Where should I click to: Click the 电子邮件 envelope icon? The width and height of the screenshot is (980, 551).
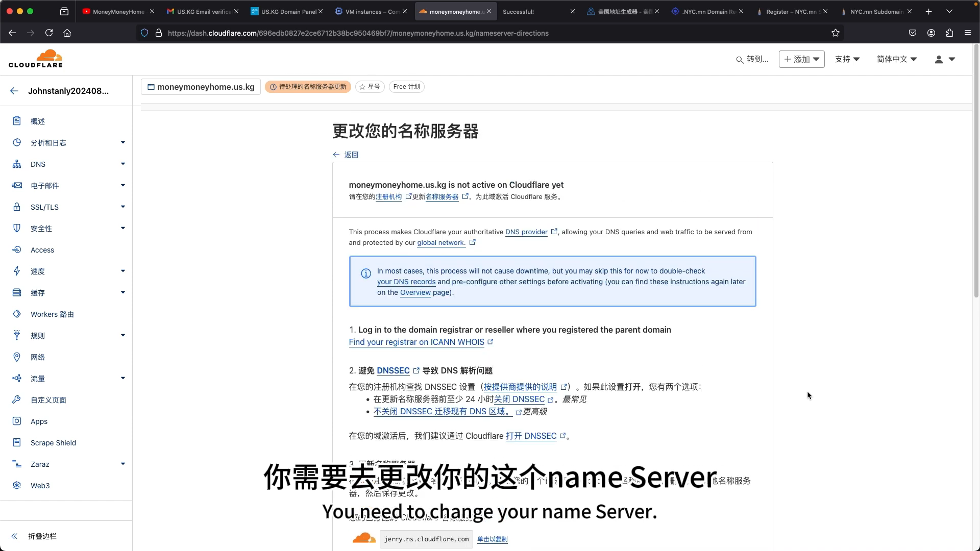(17, 185)
